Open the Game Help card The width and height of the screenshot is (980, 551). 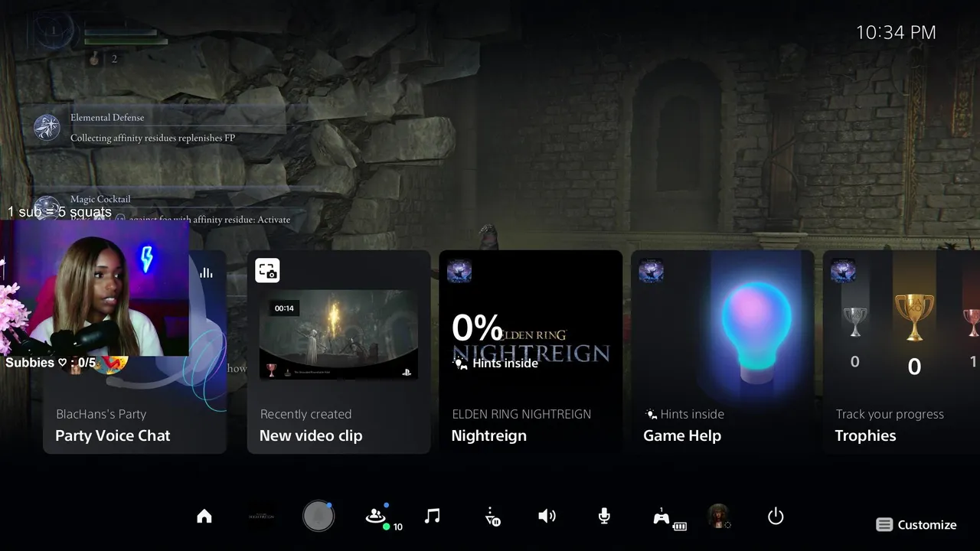coord(723,352)
